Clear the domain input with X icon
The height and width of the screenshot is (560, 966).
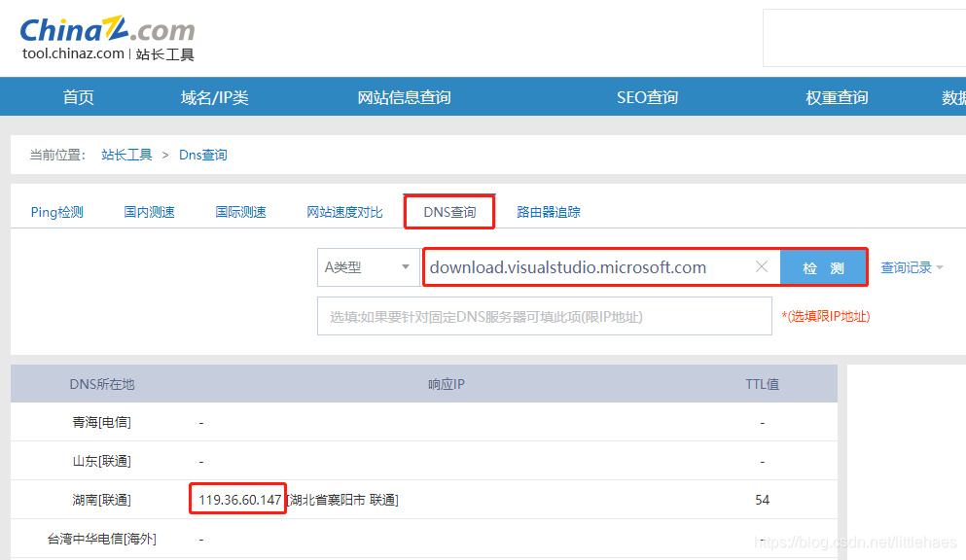pyautogui.click(x=762, y=266)
